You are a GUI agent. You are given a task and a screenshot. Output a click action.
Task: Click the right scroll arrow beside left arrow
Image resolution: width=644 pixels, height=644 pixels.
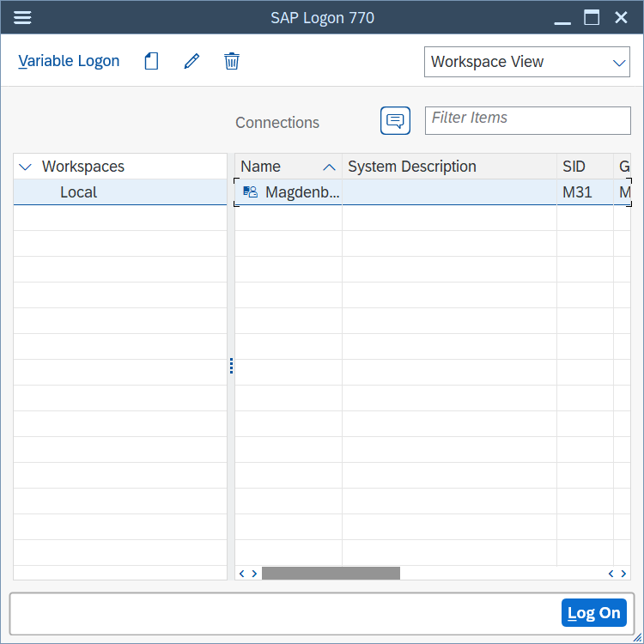pos(254,574)
